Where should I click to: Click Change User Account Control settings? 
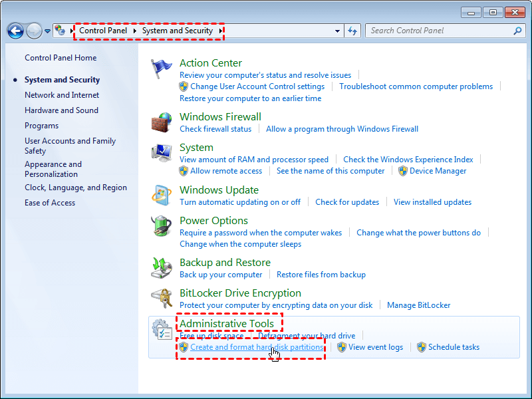[257, 86]
